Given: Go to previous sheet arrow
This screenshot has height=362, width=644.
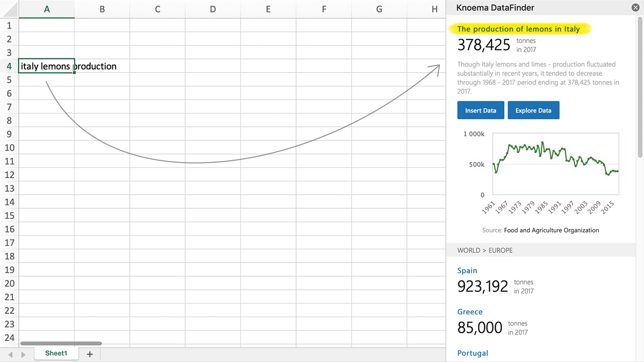Looking at the screenshot, I should pyautogui.click(x=10, y=354).
